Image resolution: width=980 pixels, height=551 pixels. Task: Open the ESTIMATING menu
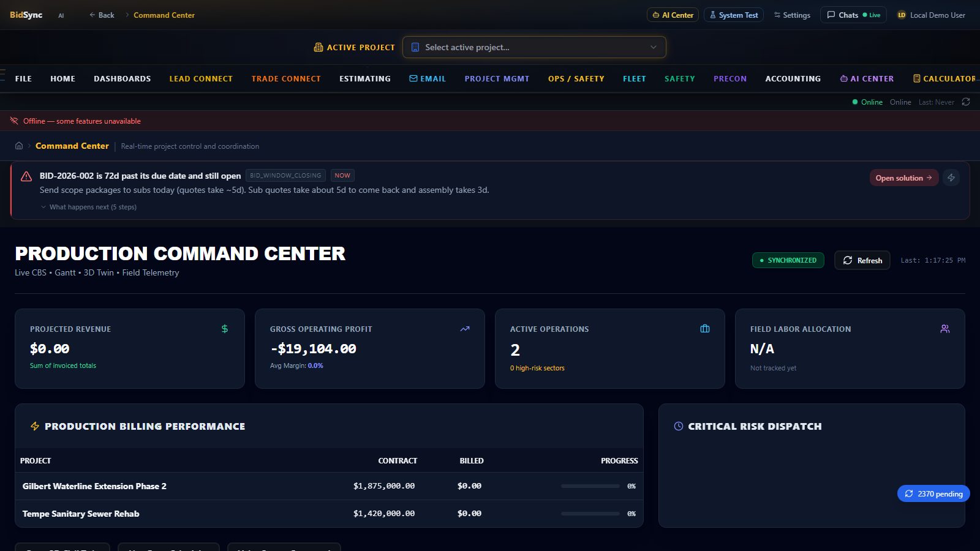click(x=365, y=78)
